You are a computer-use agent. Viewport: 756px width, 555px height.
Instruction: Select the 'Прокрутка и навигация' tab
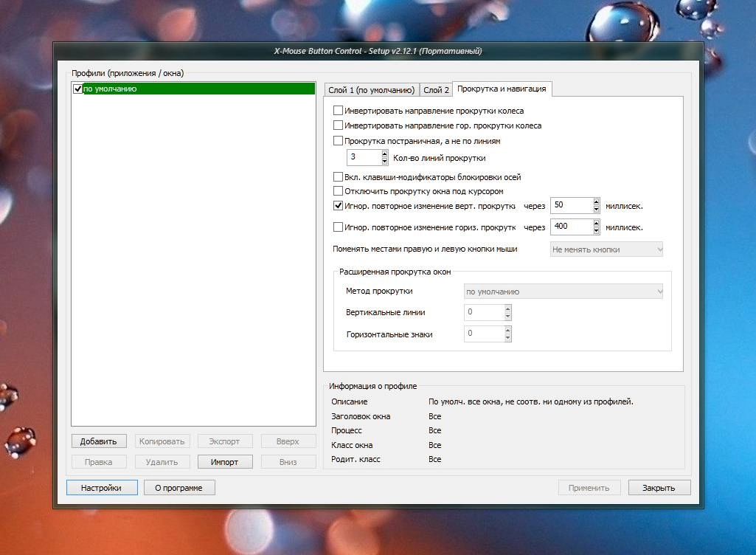tap(502, 89)
